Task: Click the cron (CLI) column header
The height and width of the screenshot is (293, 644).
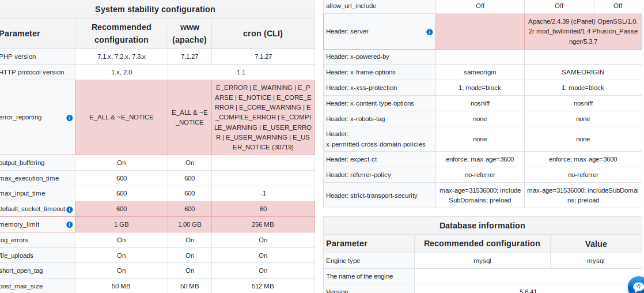Action: [x=263, y=34]
